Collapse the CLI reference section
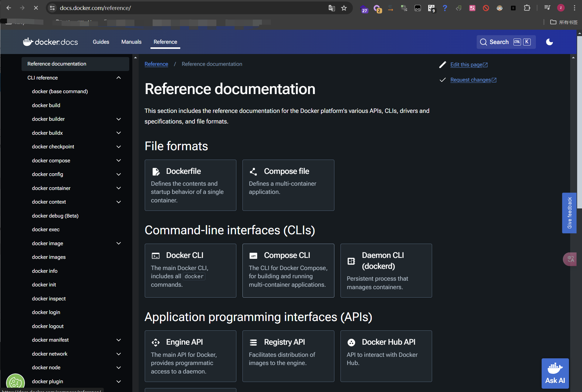This screenshot has height=392, width=582. [x=118, y=78]
